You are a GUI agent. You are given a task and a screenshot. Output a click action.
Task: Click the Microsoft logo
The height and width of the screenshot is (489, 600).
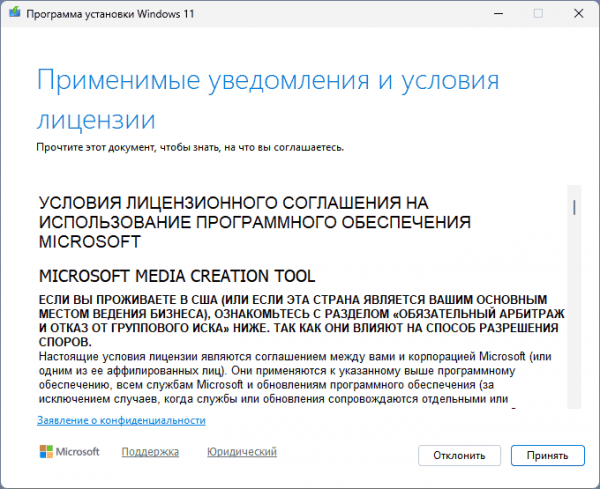tap(69, 452)
